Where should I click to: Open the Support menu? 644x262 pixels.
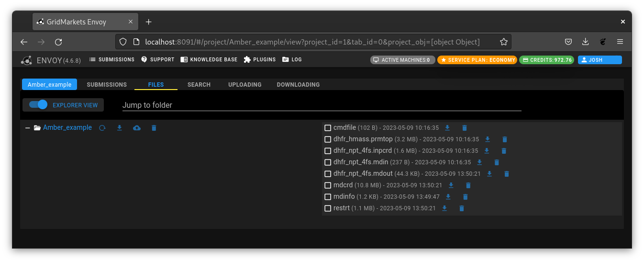coord(158,60)
